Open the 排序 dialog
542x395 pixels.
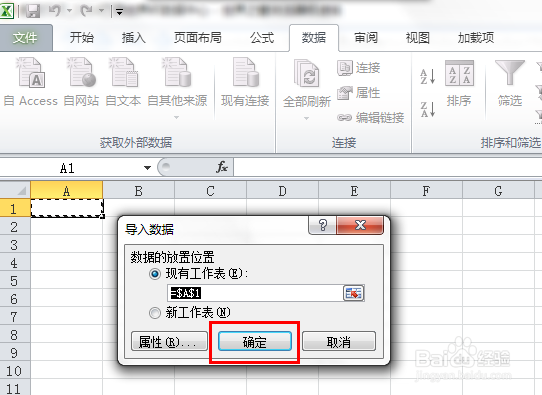pos(459,83)
